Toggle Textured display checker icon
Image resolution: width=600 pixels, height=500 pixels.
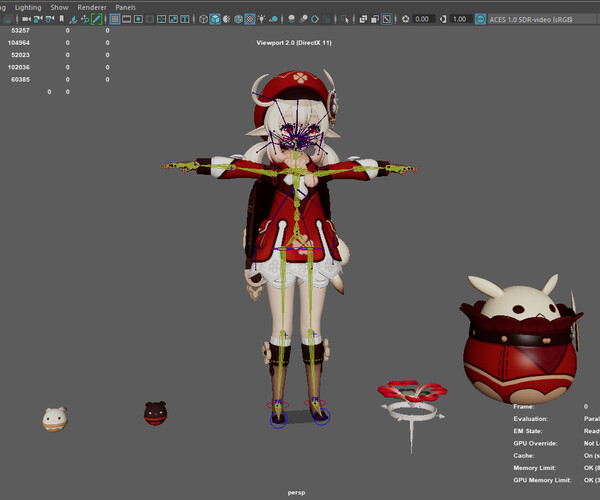[250, 19]
